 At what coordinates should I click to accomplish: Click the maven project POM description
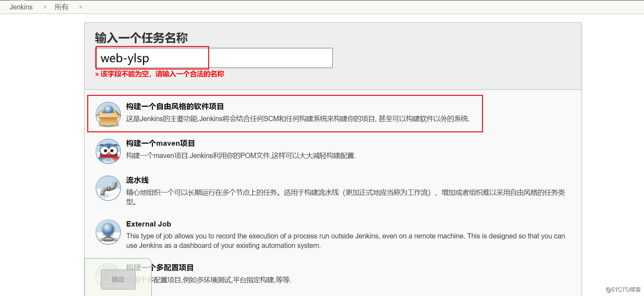pyautogui.click(x=241, y=156)
